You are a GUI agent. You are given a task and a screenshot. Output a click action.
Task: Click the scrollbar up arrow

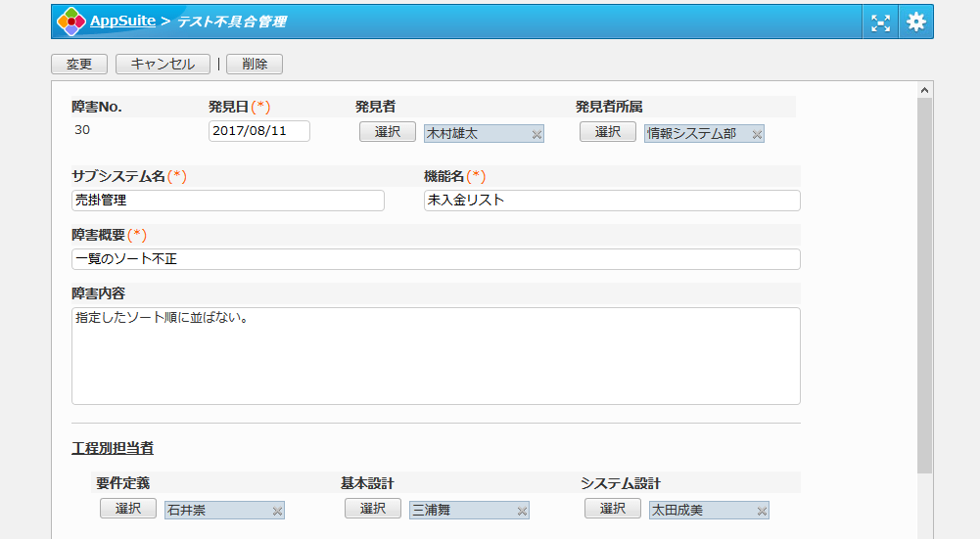click(924, 90)
